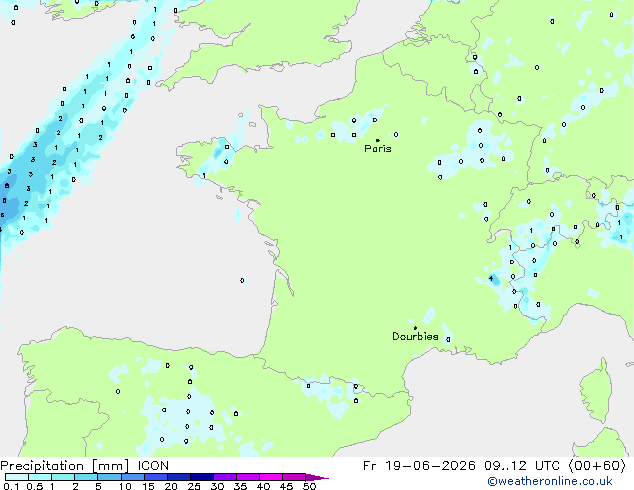Click the Paris city label
The width and height of the screenshot is (634, 490).
tap(378, 149)
